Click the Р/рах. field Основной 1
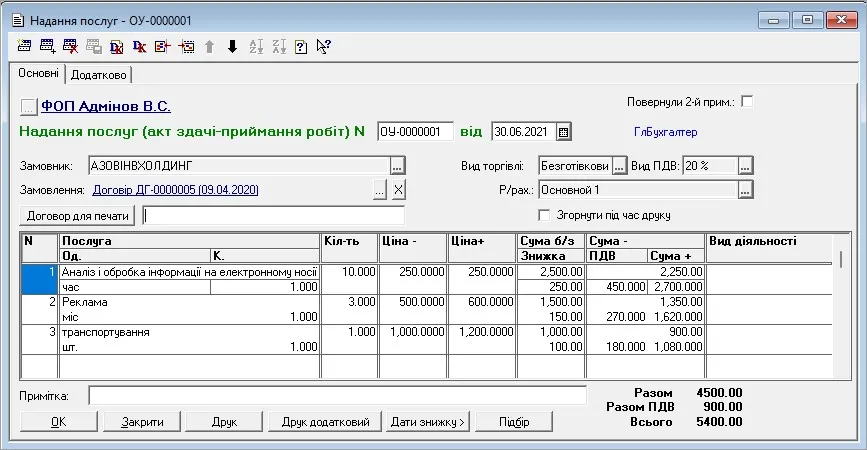Viewport: 867px width, 450px height. tap(638, 190)
